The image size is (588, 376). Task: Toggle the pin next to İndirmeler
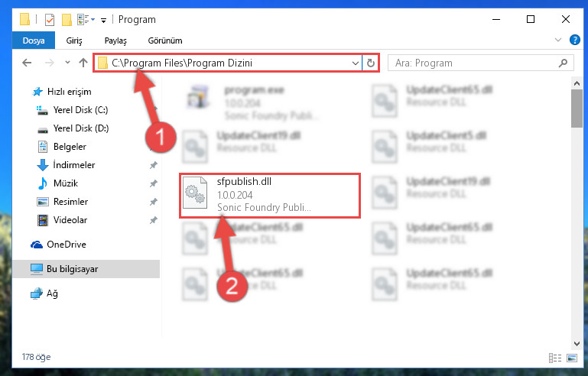coord(154,165)
